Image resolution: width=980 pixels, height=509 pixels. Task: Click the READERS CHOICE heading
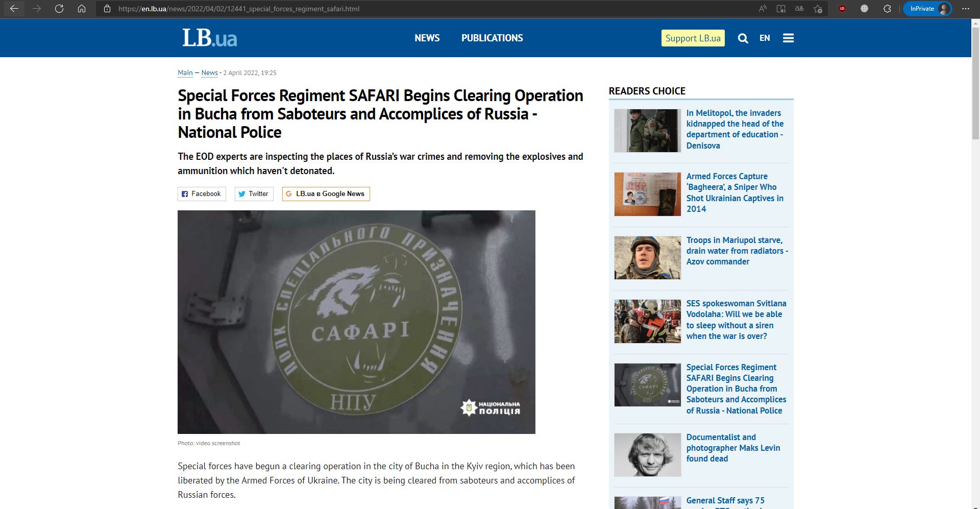tap(647, 91)
